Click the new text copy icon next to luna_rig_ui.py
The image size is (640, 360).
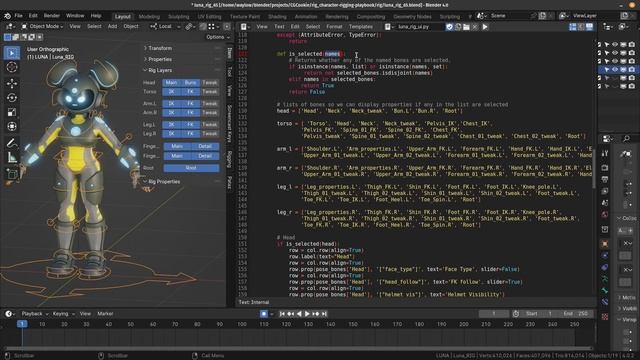(458, 27)
